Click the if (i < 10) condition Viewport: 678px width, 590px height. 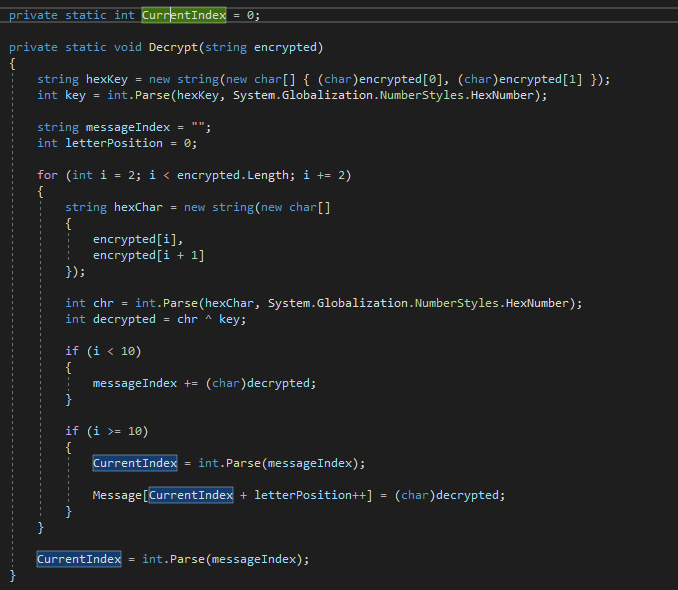coord(110,351)
